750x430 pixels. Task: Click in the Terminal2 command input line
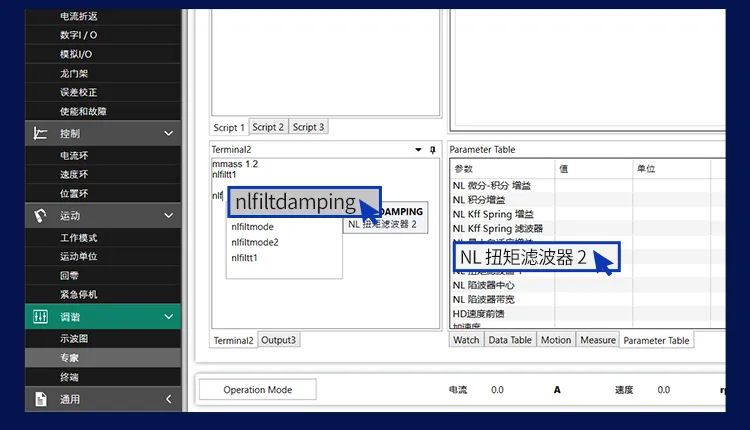point(219,196)
